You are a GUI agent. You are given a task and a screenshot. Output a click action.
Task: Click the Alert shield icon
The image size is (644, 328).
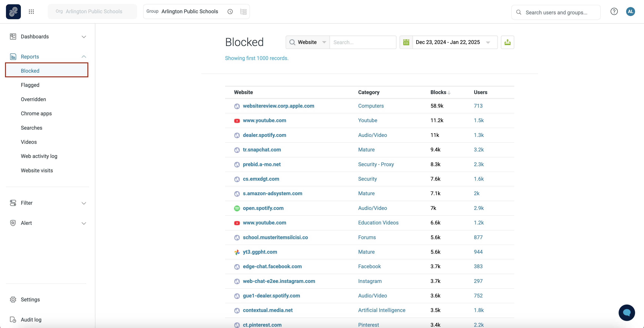tap(13, 223)
